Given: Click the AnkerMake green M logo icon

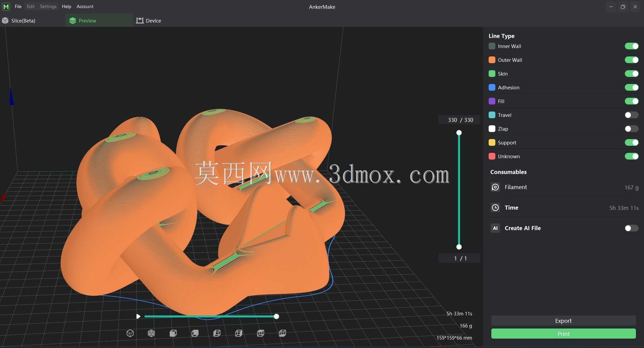Looking at the screenshot, I should tap(6, 7).
